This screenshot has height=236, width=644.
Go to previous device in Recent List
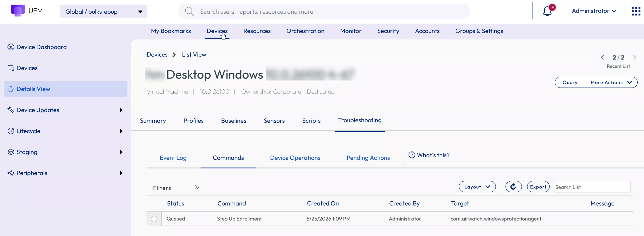pyautogui.click(x=602, y=58)
